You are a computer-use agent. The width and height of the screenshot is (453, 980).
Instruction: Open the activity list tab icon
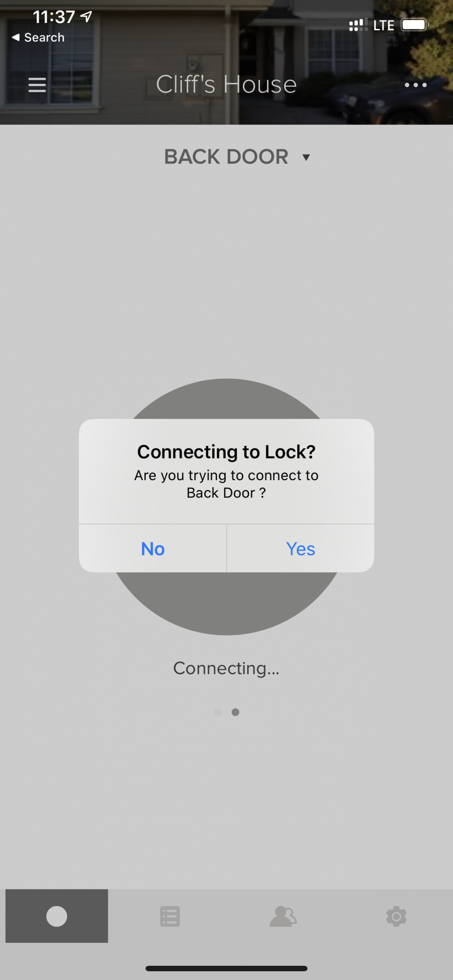click(x=170, y=916)
